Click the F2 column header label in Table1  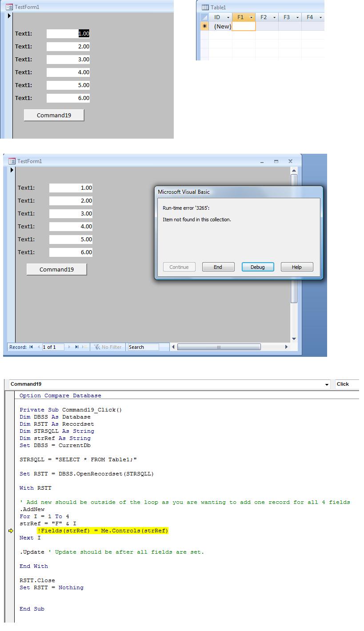pyautogui.click(x=264, y=17)
